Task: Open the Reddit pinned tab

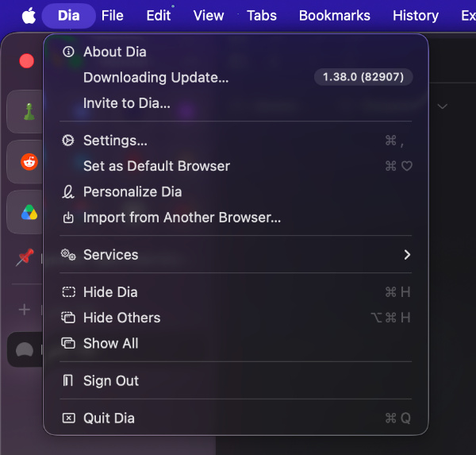Action: click(29, 162)
